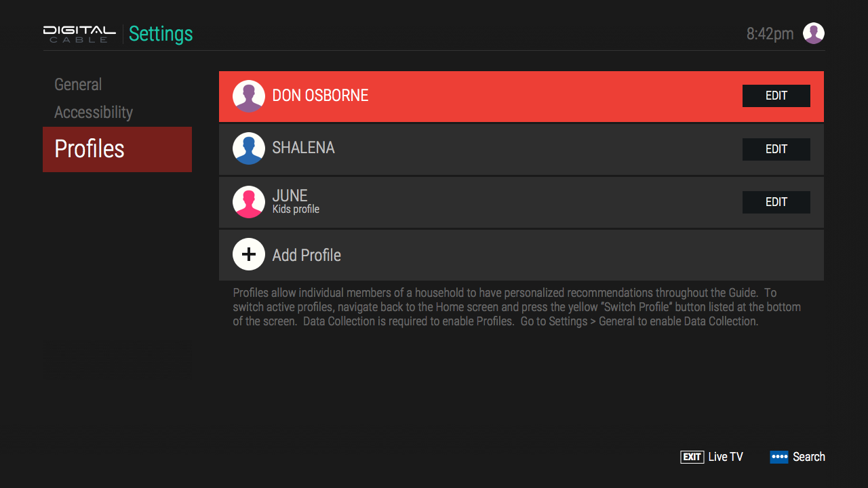Select the Profiles settings section
Screen dimensions: 868x488
pos(117,149)
